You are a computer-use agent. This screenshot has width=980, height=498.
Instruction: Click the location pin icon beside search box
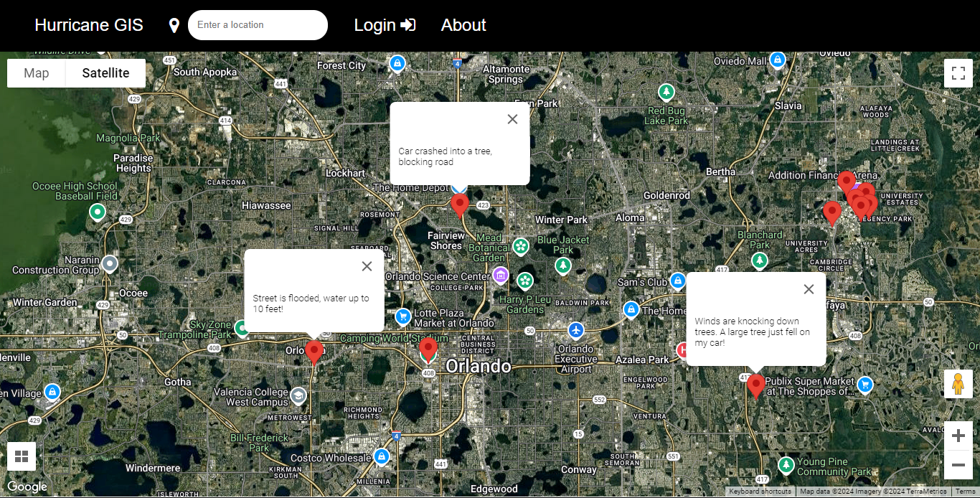click(174, 26)
